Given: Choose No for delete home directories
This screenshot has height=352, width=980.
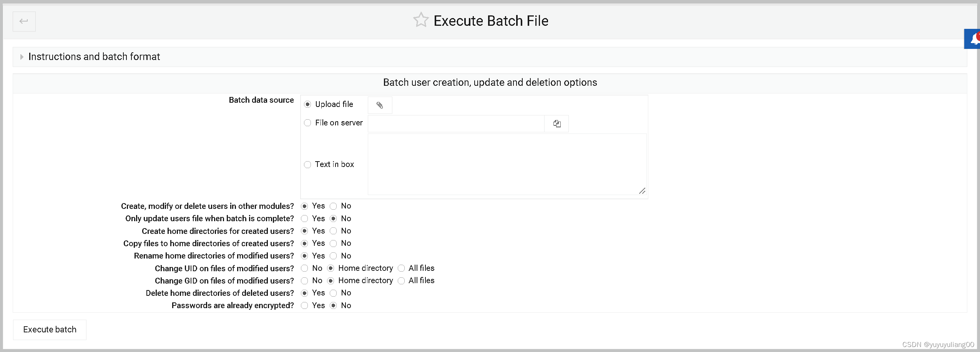Looking at the screenshot, I should (333, 293).
